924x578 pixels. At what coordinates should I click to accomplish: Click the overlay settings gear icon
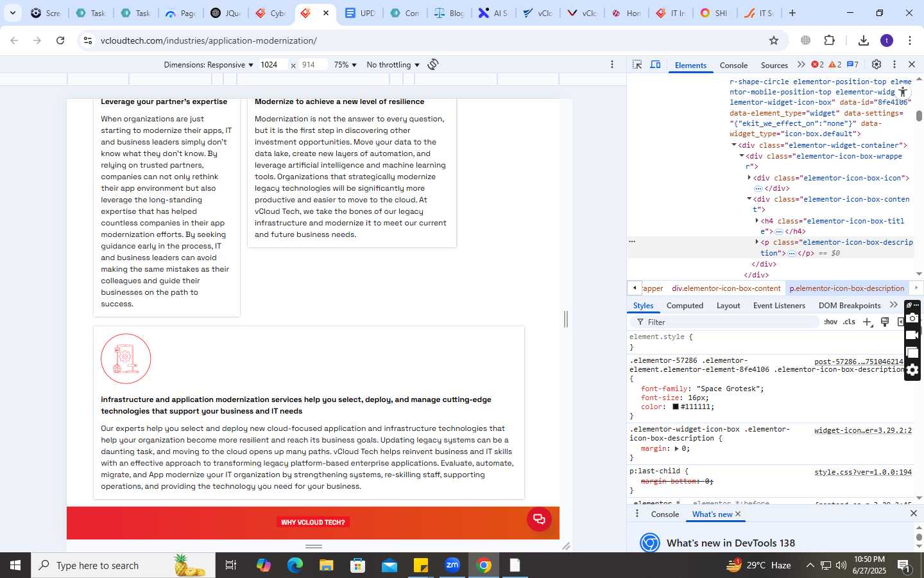(912, 370)
